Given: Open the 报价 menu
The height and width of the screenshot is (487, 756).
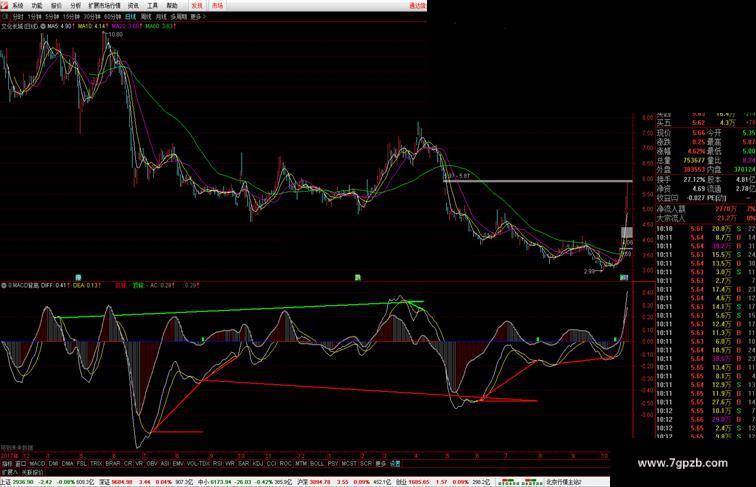Looking at the screenshot, I should tap(56, 6).
